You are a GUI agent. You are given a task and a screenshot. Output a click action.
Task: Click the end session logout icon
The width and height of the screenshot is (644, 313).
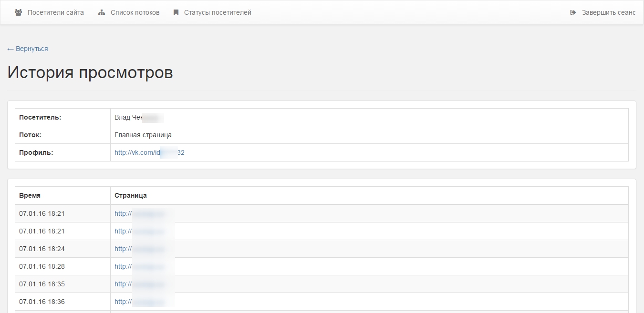point(573,12)
